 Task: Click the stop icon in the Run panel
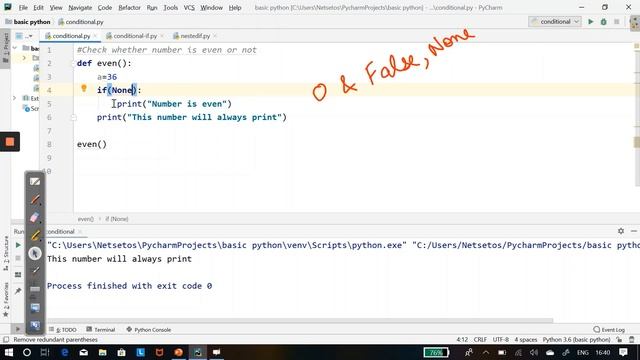point(18,258)
